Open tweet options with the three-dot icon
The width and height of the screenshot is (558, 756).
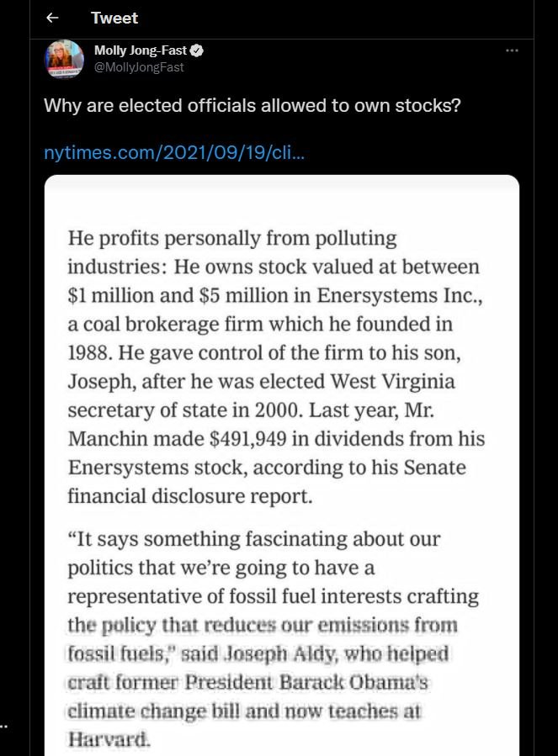512,51
